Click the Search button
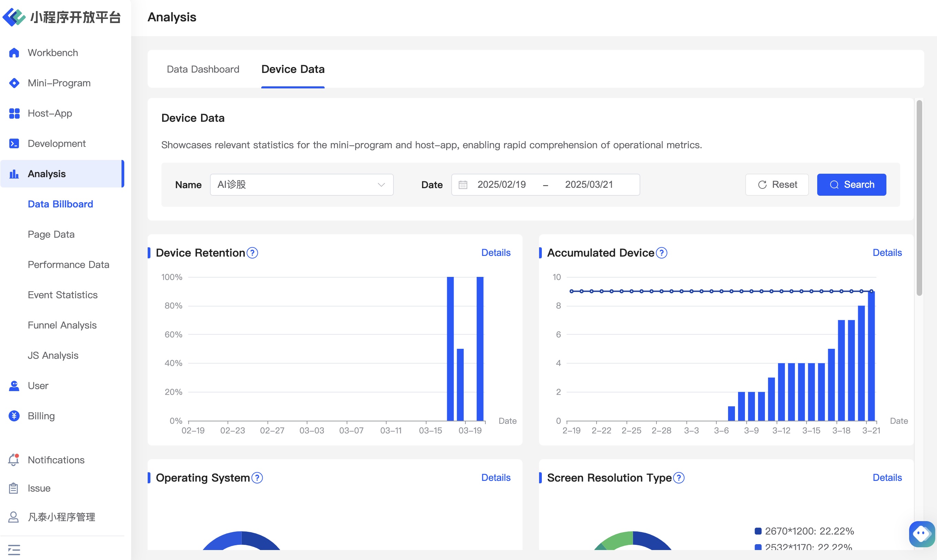 pos(851,184)
